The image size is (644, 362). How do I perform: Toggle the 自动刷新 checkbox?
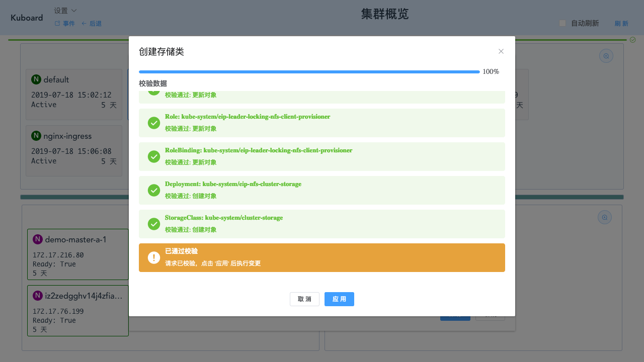562,23
